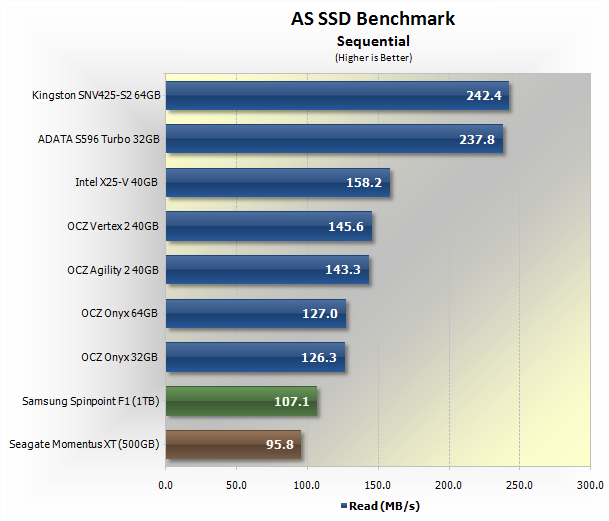The image size is (609, 521).
Task: Click the Intel X25-V 40GB bar
Action: [278, 183]
